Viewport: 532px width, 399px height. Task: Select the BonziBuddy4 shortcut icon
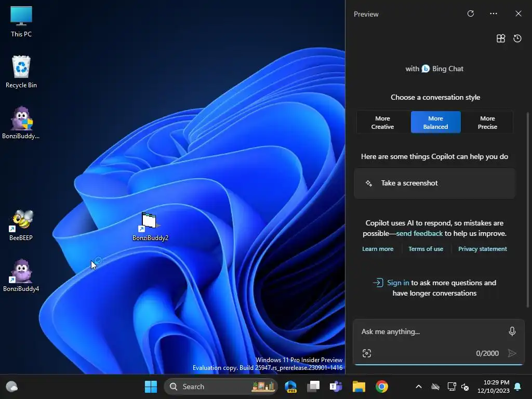(x=21, y=275)
